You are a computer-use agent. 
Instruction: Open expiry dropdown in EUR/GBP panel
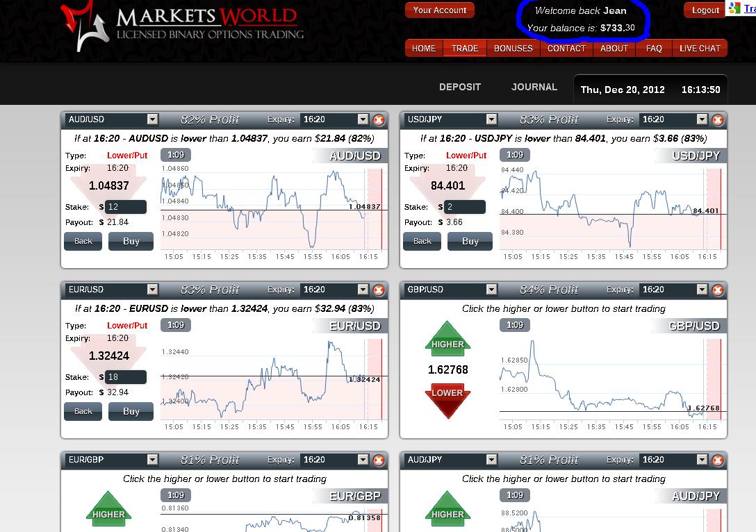coord(363,459)
